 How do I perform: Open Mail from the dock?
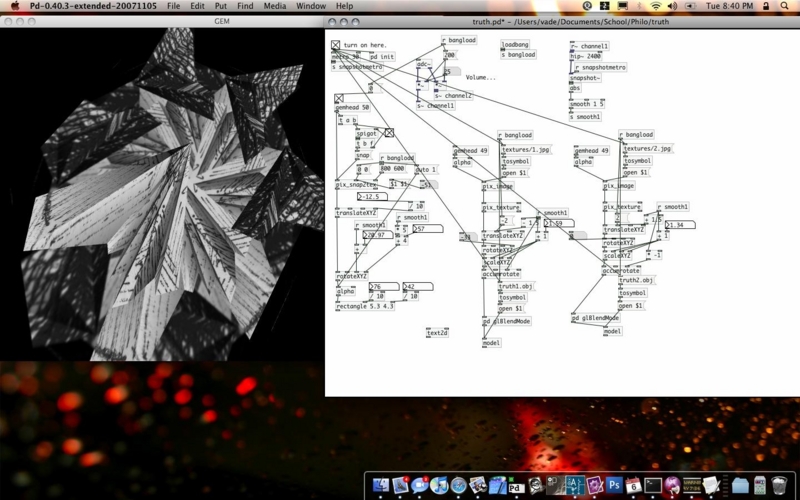pos(400,485)
